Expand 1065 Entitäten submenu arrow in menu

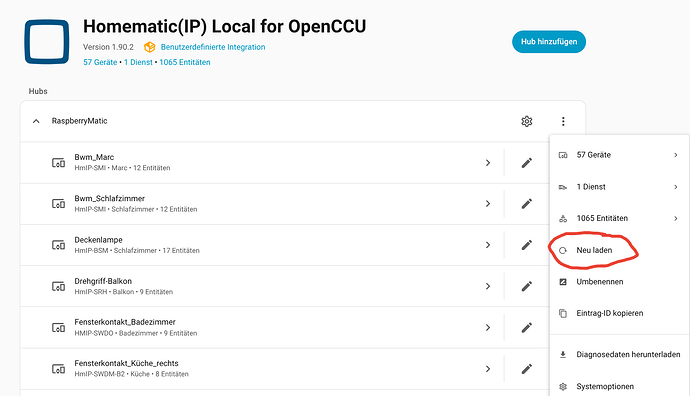pyautogui.click(x=676, y=218)
